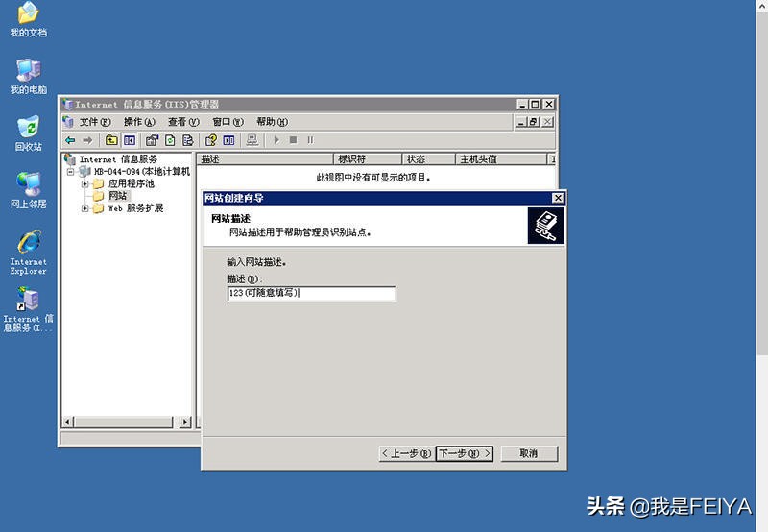Open the 文件(F) menu

coord(95,122)
